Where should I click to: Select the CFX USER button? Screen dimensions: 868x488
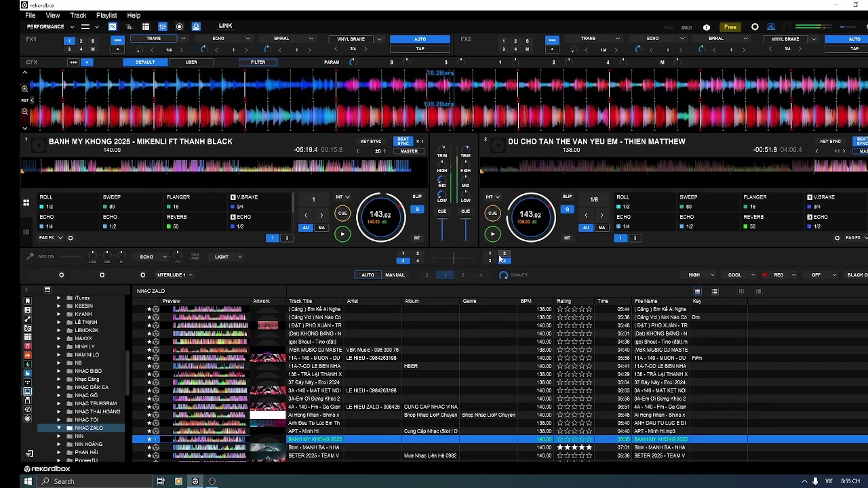(x=192, y=62)
